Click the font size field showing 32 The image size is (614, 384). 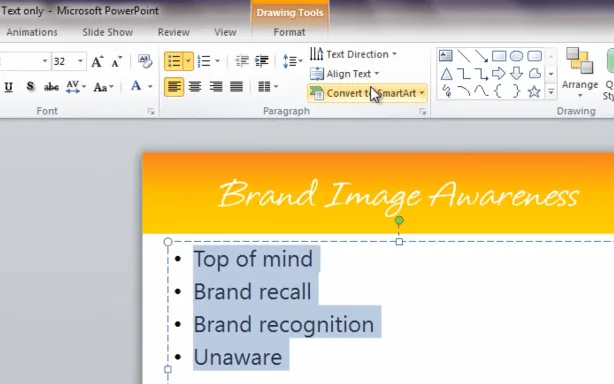[64, 61]
